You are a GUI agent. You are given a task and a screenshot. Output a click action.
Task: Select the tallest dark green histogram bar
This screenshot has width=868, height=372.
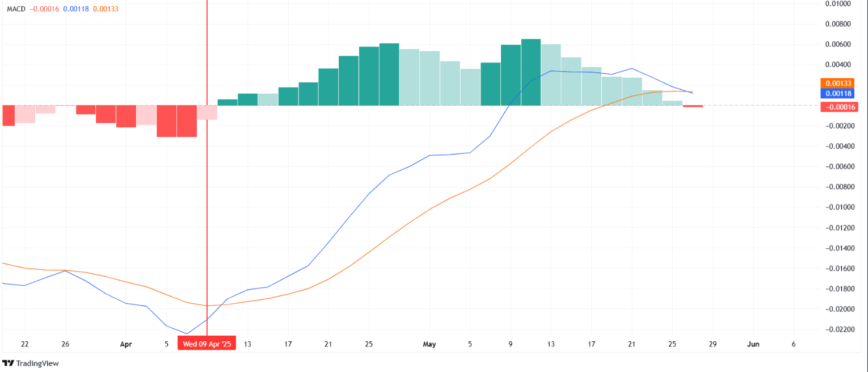530,71
